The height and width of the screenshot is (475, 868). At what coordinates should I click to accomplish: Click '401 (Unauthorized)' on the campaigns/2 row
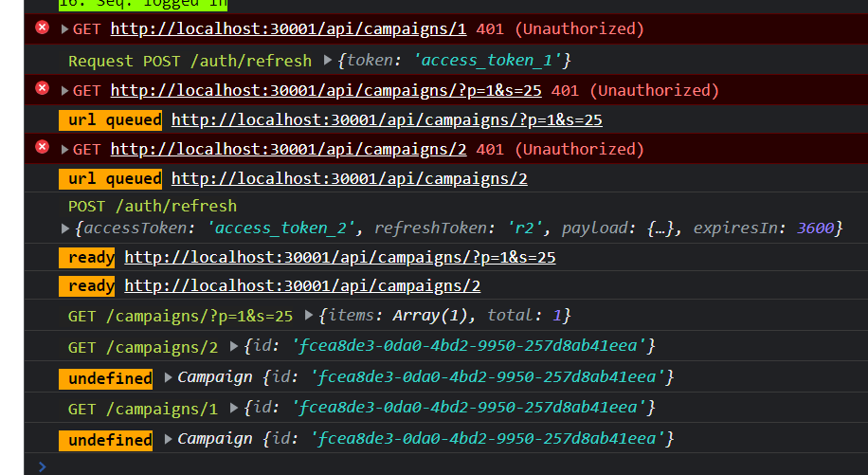point(560,150)
